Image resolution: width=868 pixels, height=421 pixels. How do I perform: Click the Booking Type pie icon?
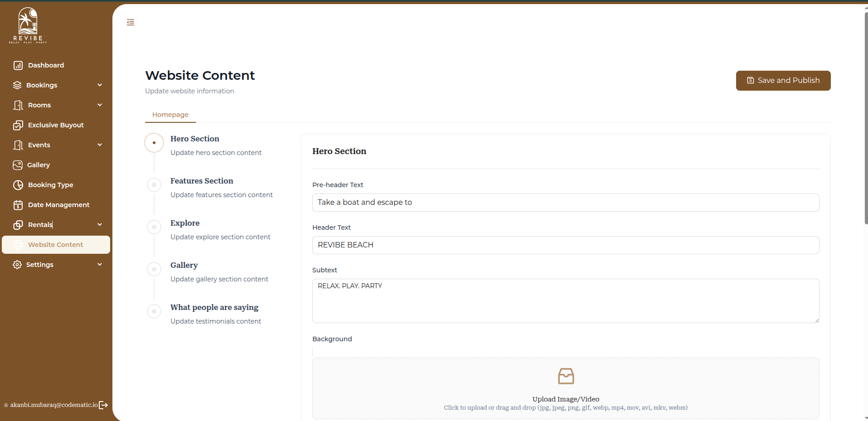coord(18,185)
